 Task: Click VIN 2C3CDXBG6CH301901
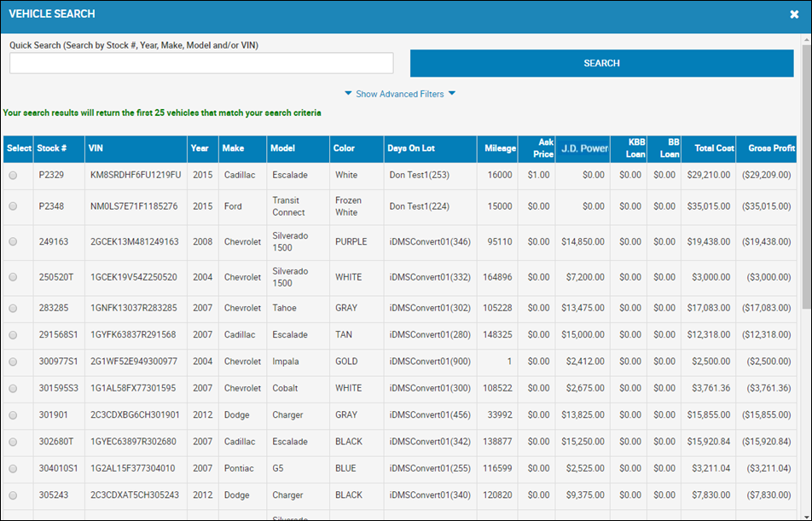(x=135, y=415)
